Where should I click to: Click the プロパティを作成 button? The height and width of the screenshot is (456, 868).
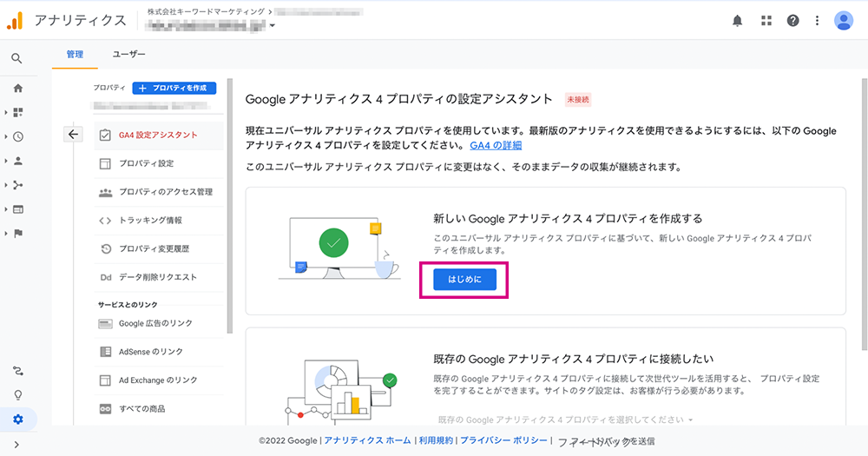(x=174, y=88)
